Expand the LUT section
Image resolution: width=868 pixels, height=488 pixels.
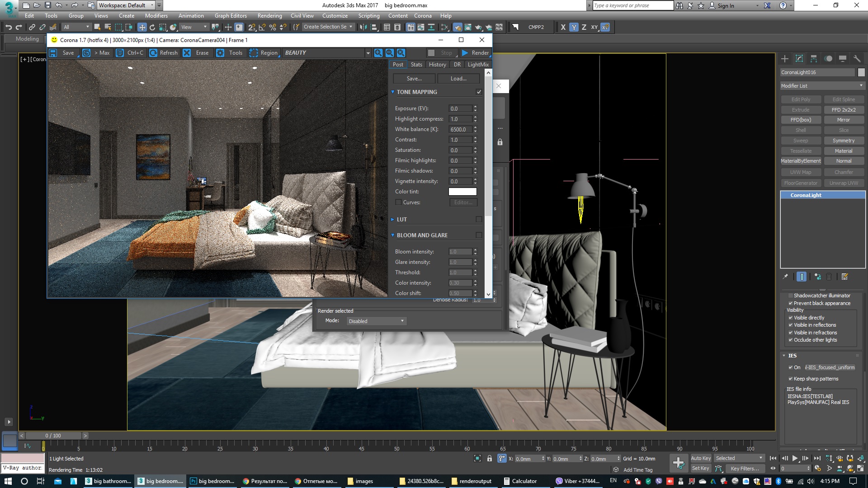click(393, 219)
